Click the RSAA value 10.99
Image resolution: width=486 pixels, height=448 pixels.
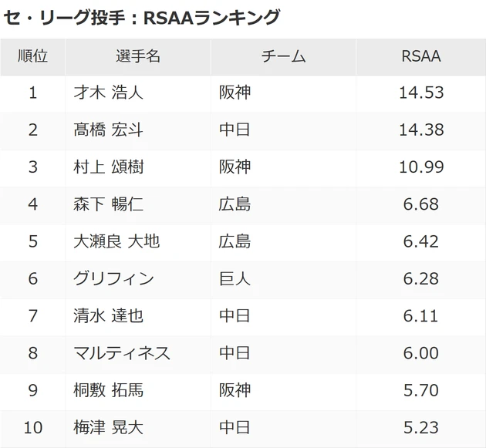(421, 167)
